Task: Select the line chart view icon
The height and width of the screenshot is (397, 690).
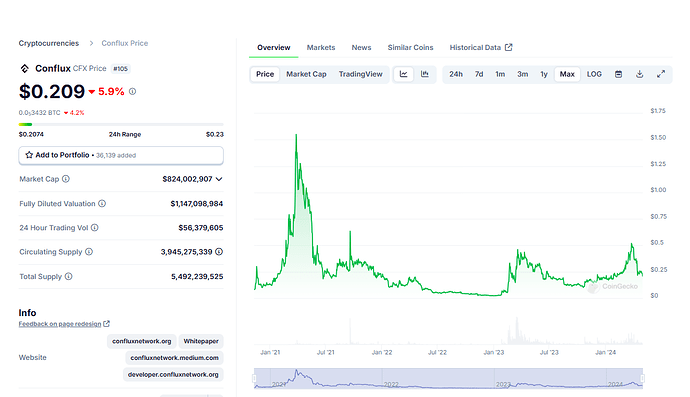Action: [404, 74]
